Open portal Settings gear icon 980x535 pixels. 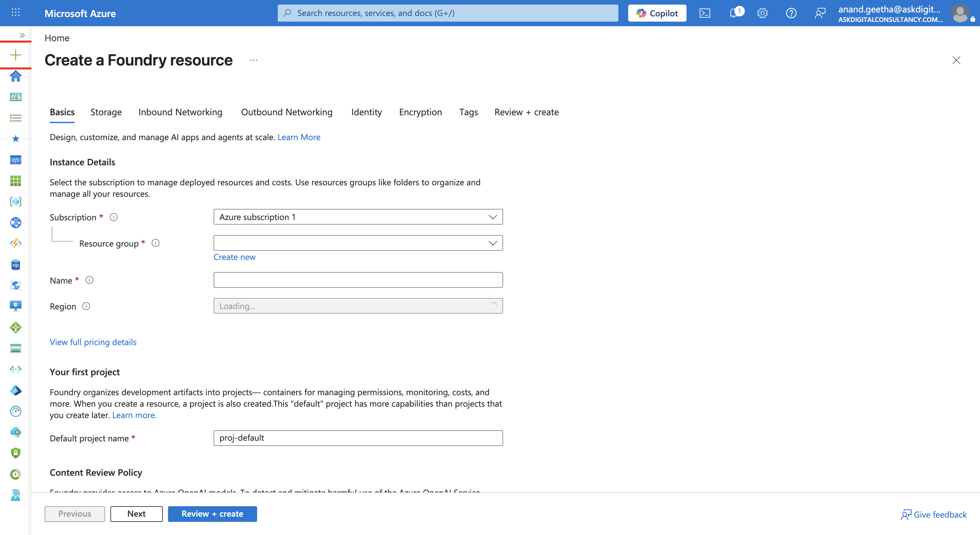pyautogui.click(x=763, y=13)
